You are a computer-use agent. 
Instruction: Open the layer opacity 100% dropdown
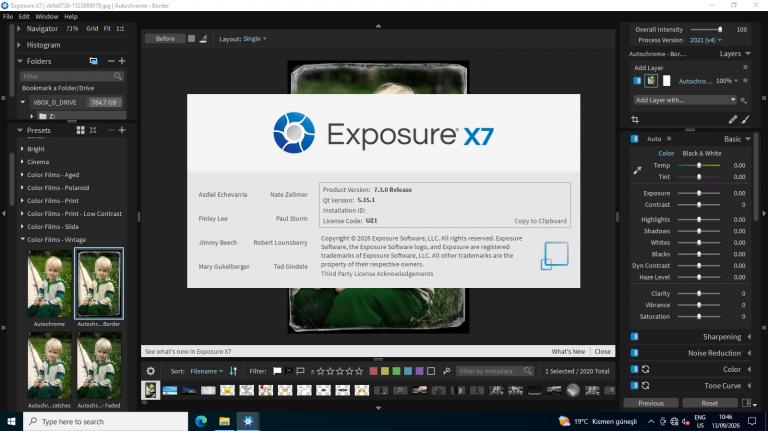[727, 81]
